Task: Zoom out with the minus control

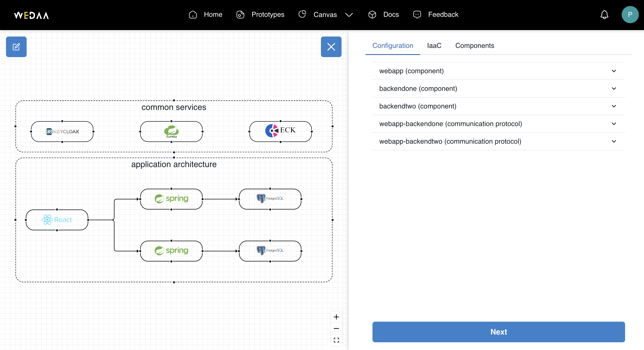Action: pyautogui.click(x=336, y=328)
